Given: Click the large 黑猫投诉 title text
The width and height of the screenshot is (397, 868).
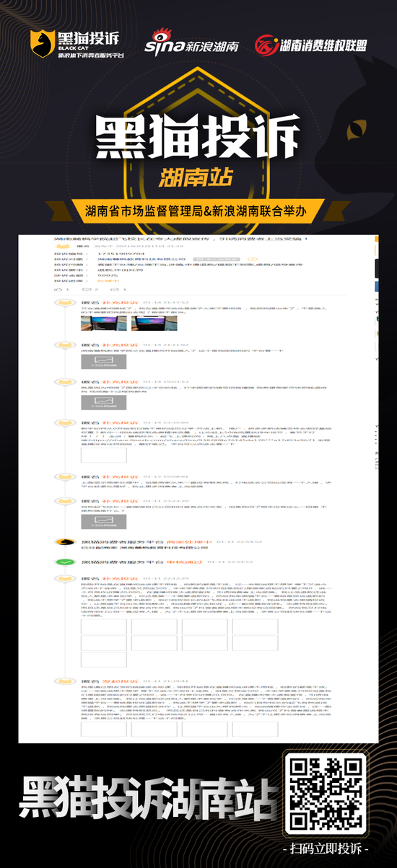Looking at the screenshot, I should pyautogui.click(x=198, y=138).
